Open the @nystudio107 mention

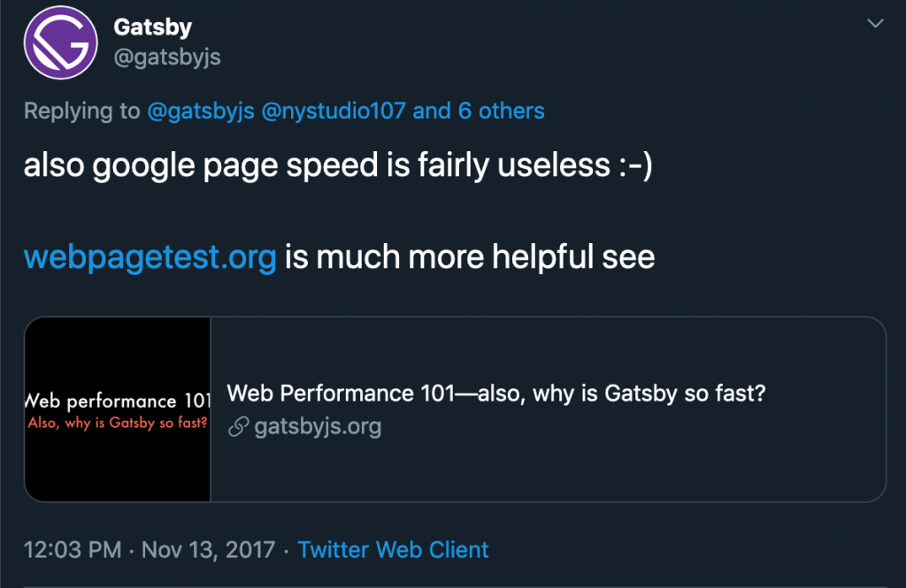click(x=335, y=111)
